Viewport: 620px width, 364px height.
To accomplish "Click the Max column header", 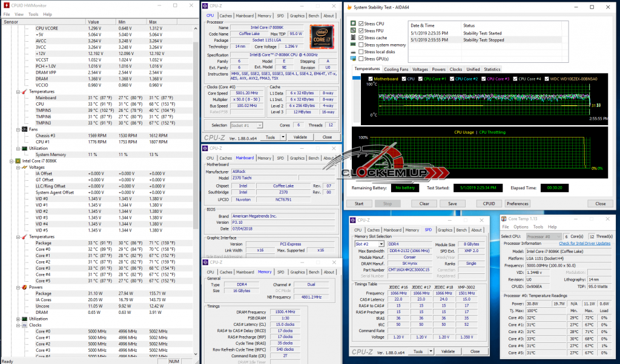I will 162,22.
